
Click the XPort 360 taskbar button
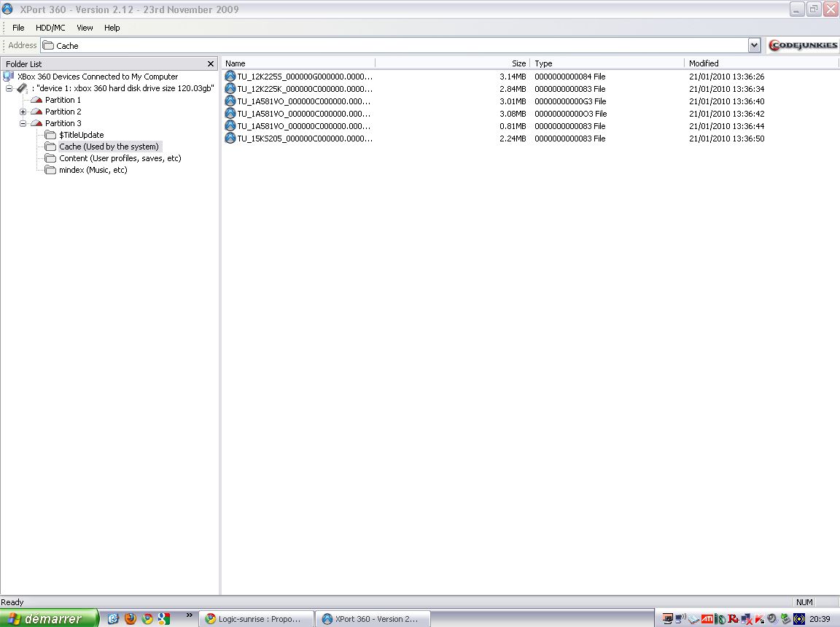click(373, 619)
